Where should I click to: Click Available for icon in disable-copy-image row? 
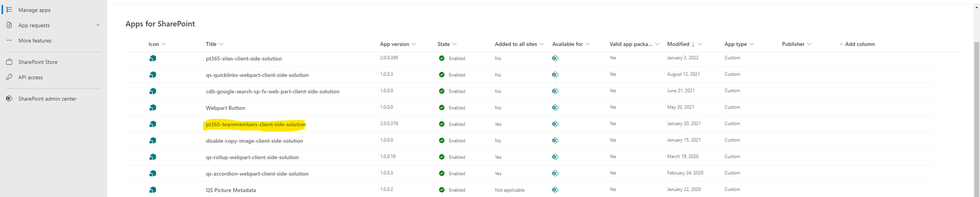pyautogui.click(x=555, y=140)
